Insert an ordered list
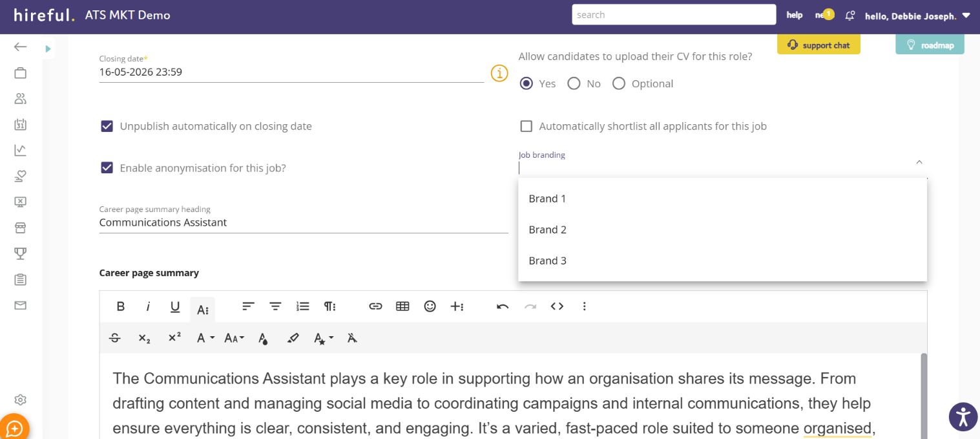Screen dimensions: 980x439 click(x=302, y=306)
